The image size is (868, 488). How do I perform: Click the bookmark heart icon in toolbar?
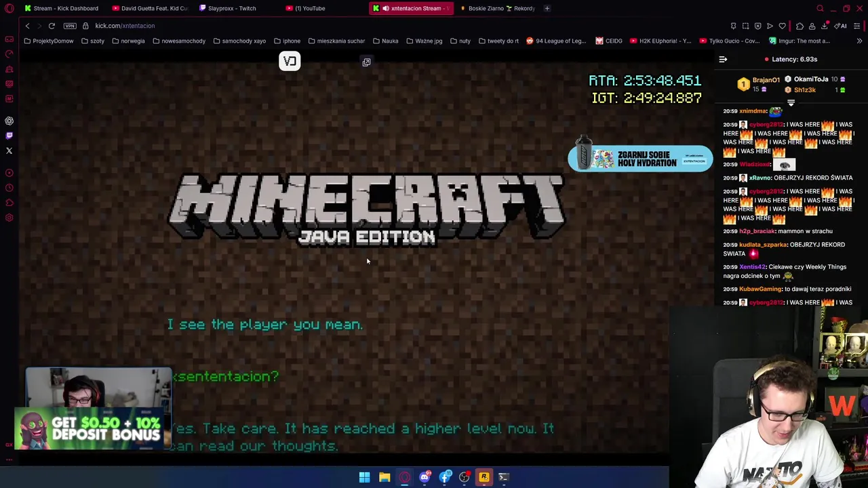pos(782,26)
